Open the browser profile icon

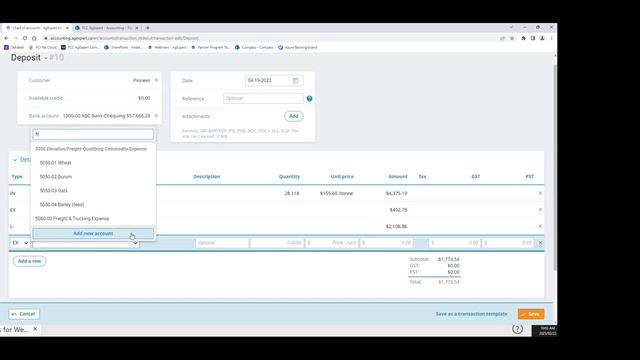tap(542, 38)
